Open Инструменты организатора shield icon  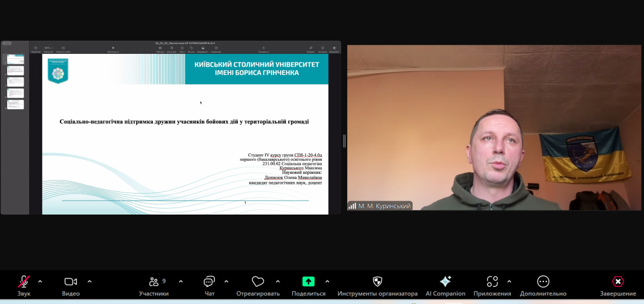(377, 282)
